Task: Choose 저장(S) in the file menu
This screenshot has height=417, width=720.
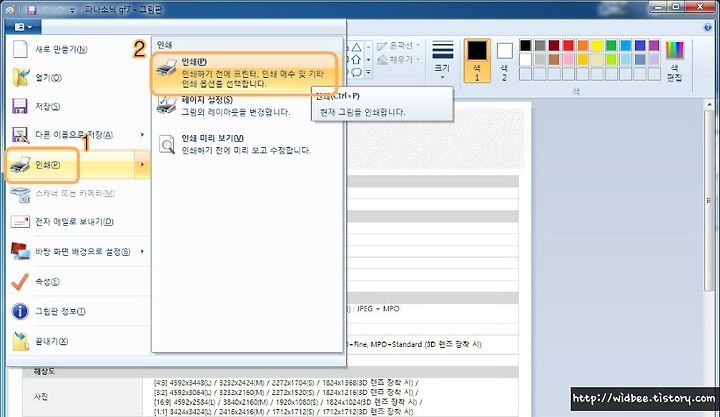Action: pyautogui.click(x=78, y=106)
